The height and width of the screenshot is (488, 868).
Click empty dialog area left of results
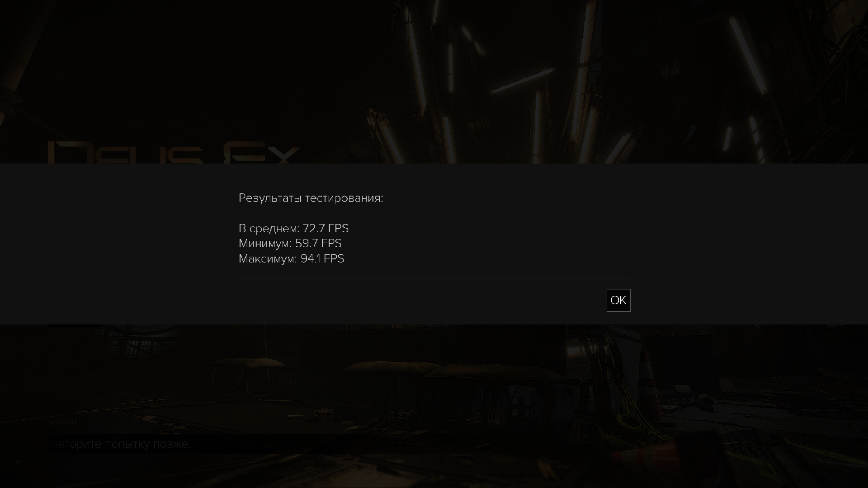tap(118, 244)
